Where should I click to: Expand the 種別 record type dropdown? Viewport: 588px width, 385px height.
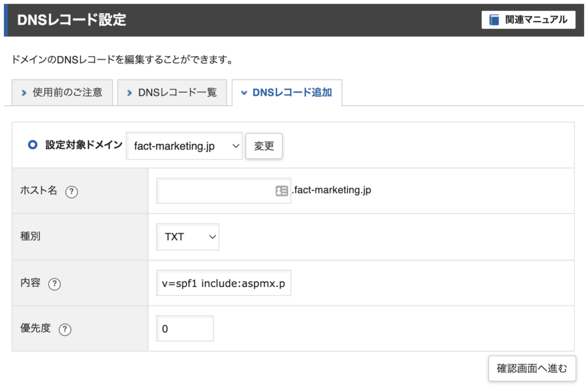click(x=187, y=236)
